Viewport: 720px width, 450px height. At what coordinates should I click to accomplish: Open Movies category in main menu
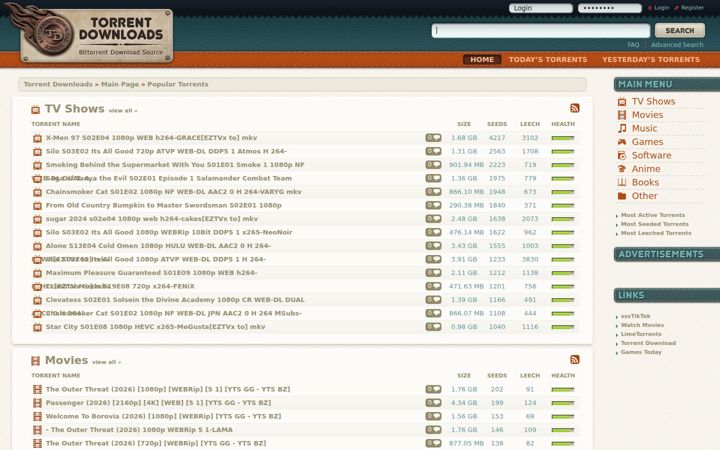647,115
